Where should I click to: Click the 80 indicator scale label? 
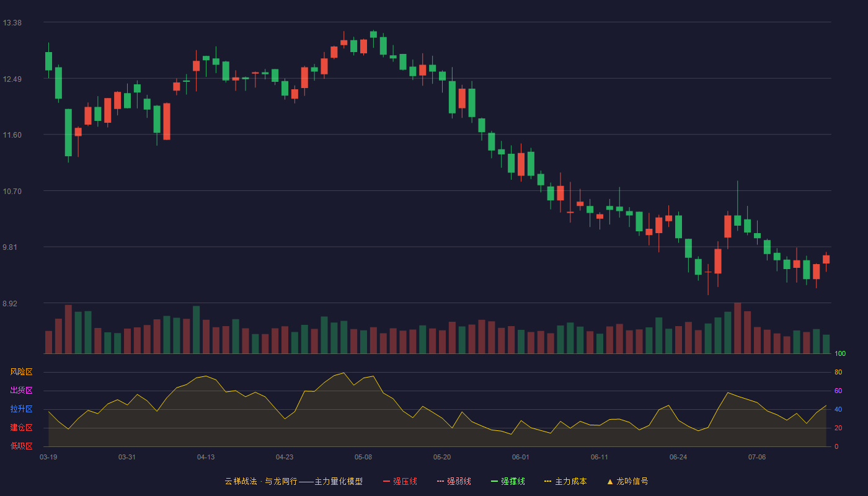tap(838, 372)
